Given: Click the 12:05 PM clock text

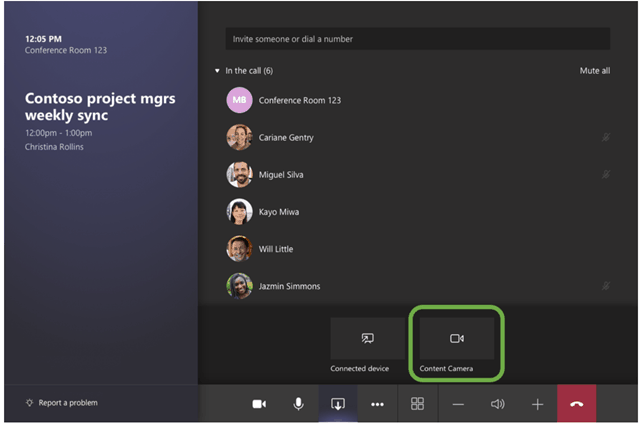Looking at the screenshot, I should [43, 39].
